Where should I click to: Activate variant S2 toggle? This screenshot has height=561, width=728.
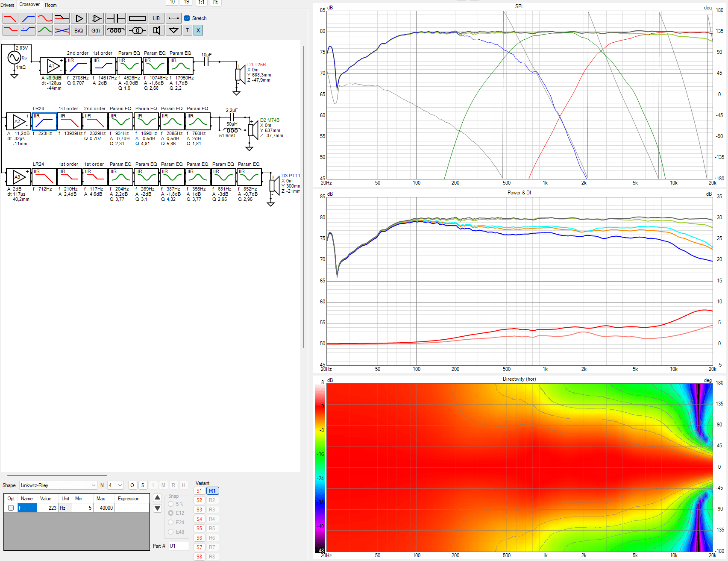199,500
